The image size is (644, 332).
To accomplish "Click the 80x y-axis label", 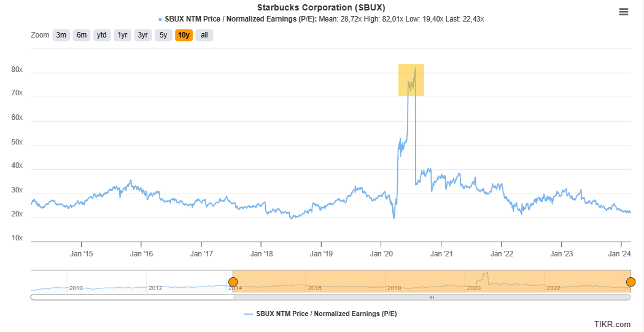I will [x=17, y=70].
